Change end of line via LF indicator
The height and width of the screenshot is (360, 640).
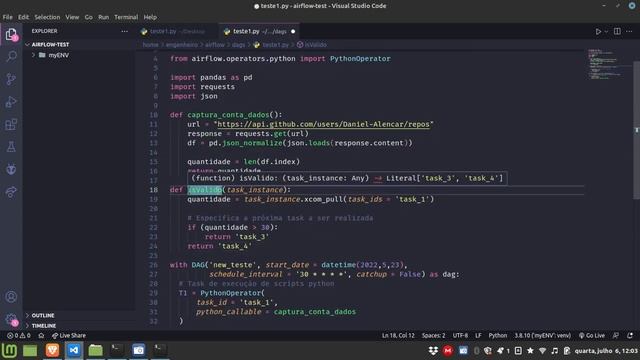click(478, 336)
